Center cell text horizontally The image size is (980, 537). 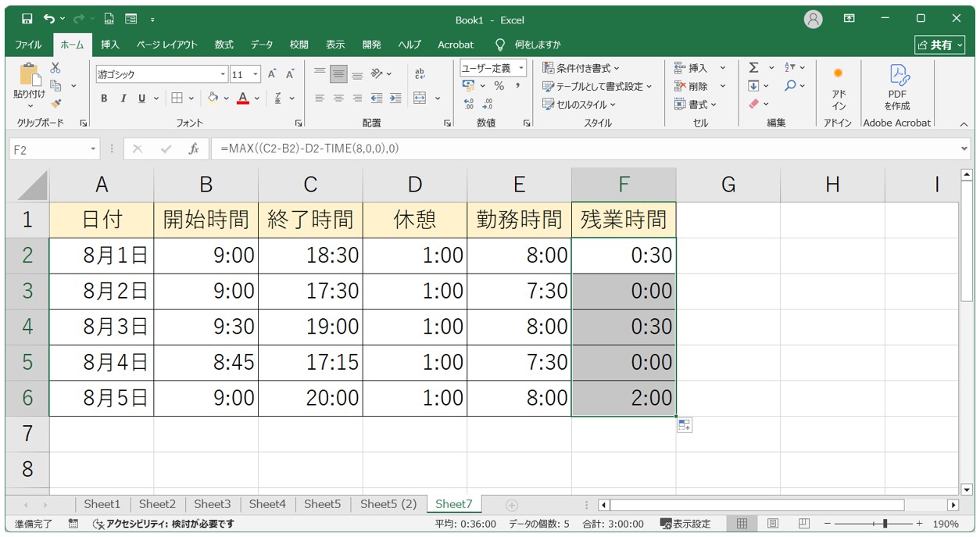click(x=338, y=98)
